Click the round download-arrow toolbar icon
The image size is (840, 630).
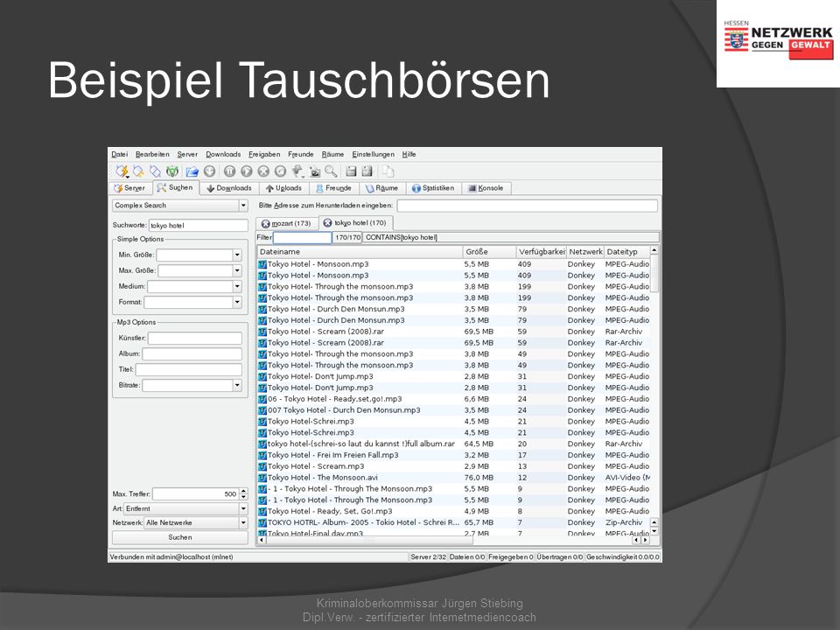pyautogui.click(x=209, y=171)
